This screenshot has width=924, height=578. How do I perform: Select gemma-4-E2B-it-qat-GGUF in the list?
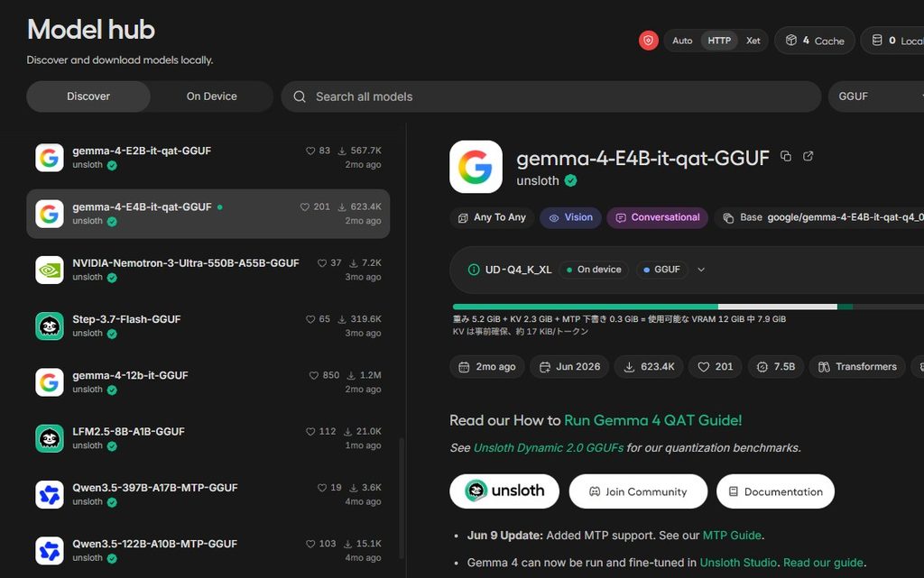[208, 158]
